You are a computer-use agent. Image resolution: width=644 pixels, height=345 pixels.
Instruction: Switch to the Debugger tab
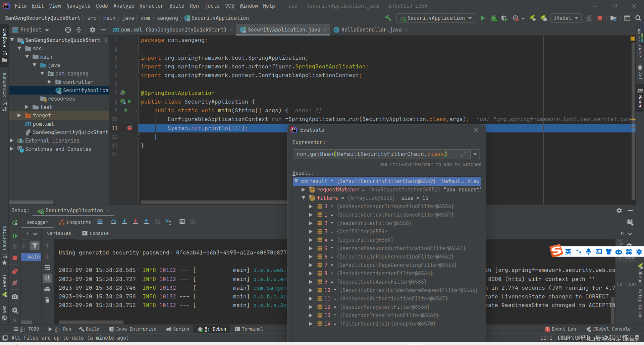pyautogui.click(x=37, y=222)
